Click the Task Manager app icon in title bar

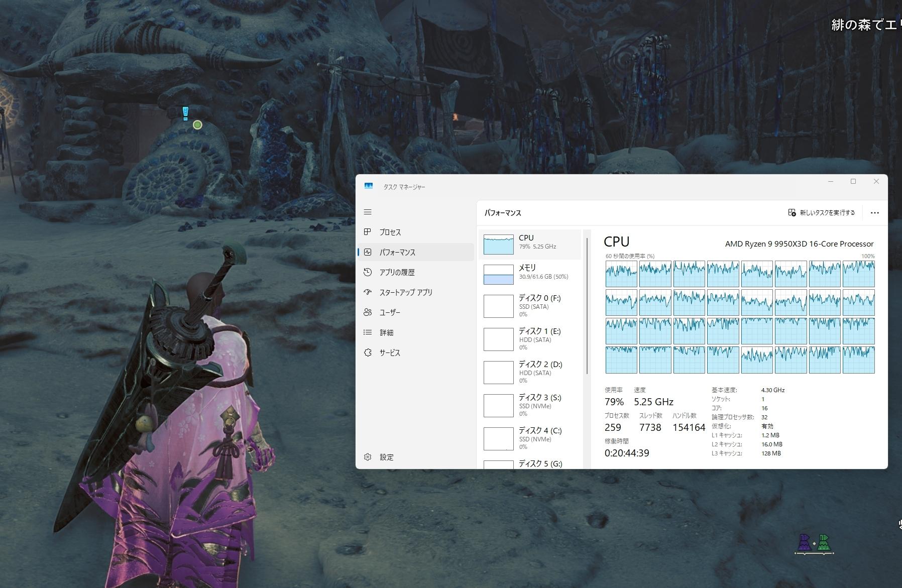tap(369, 186)
